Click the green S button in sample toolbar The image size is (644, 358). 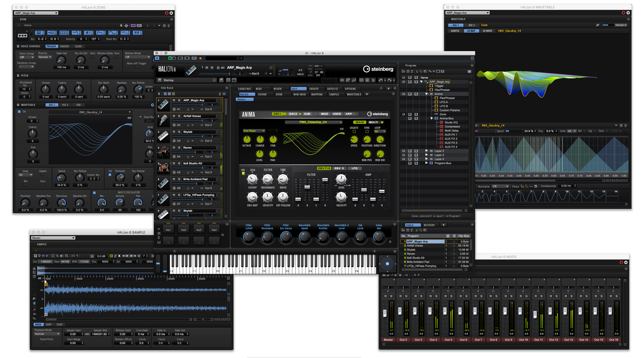pos(111,256)
